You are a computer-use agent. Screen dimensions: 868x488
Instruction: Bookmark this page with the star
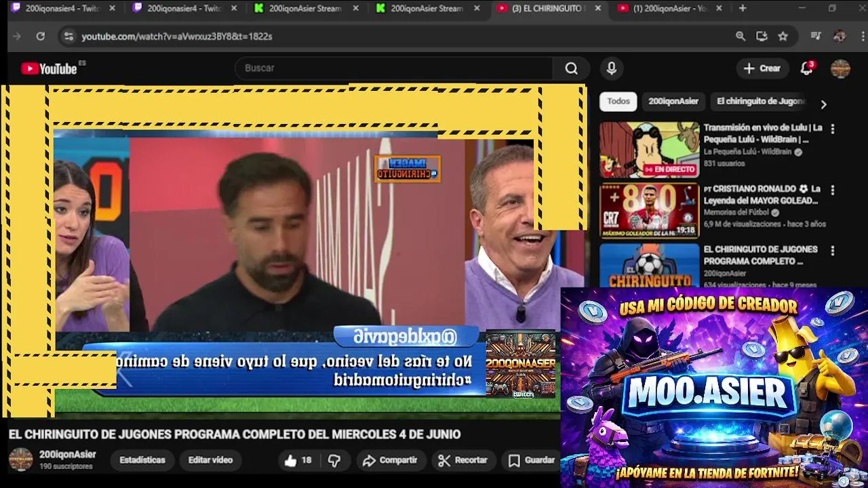point(783,36)
